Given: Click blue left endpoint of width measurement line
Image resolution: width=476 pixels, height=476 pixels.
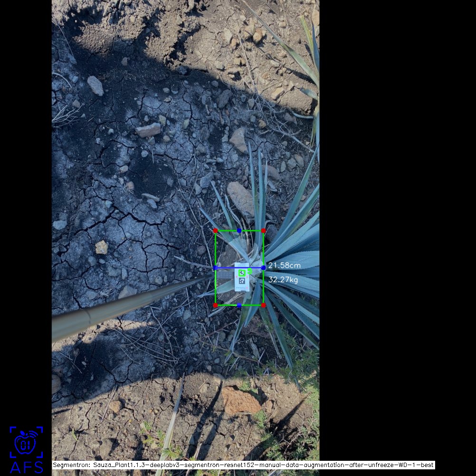Looking at the screenshot, I should 216,268.
